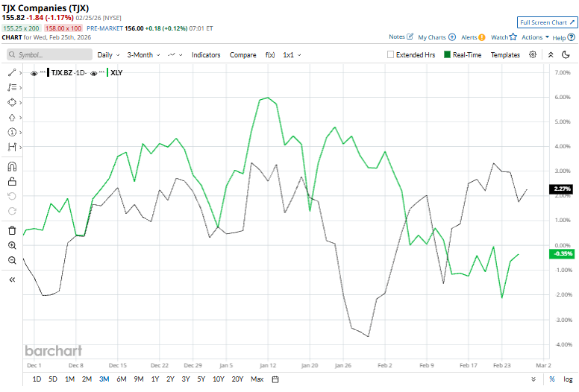Zoom in on the chart

click(x=12, y=246)
